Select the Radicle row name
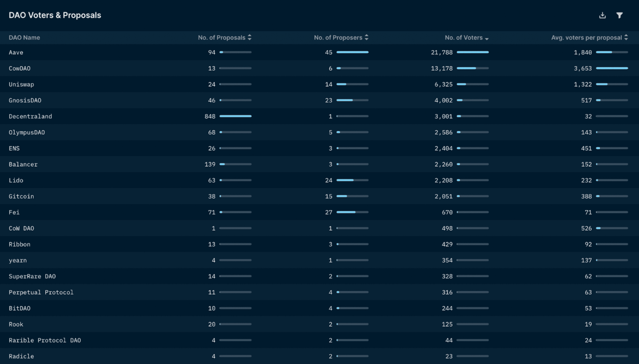Image resolution: width=639 pixels, height=364 pixels. tap(21, 356)
